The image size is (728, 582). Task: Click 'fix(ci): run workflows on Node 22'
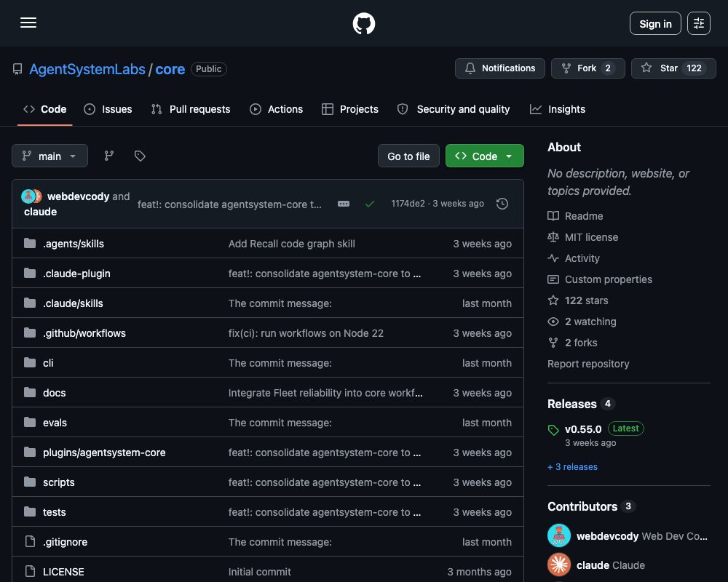tap(306, 333)
